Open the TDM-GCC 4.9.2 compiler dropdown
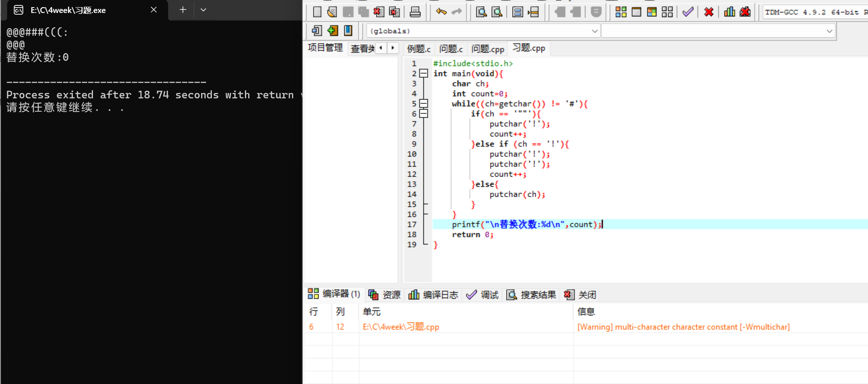The image size is (868, 384). click(816, 12)
